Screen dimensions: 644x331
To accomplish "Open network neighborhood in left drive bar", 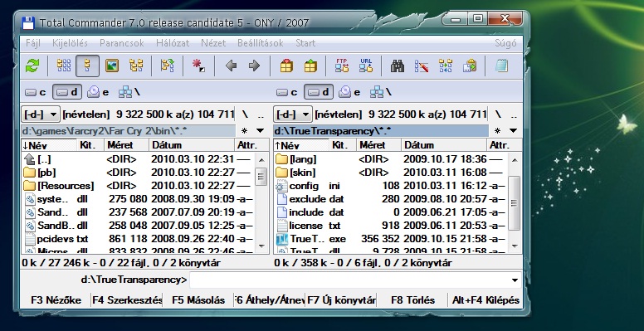I will (129, 92).
